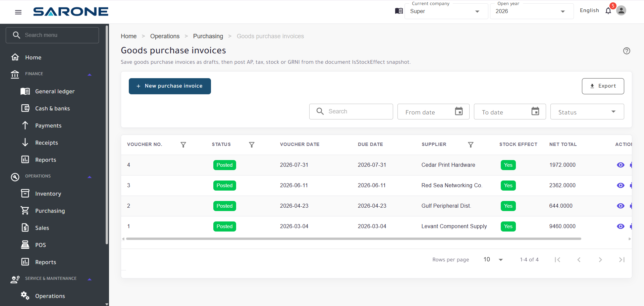The width and height of the screenshot is (644, 306).
Task: Click the open book icon near Current company
Action: [399, 11]
